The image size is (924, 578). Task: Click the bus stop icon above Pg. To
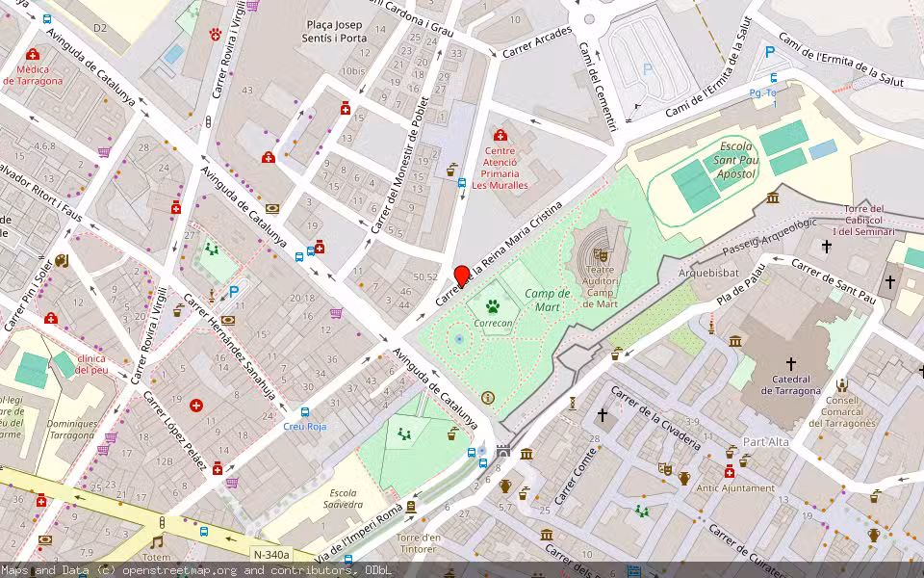774,78
